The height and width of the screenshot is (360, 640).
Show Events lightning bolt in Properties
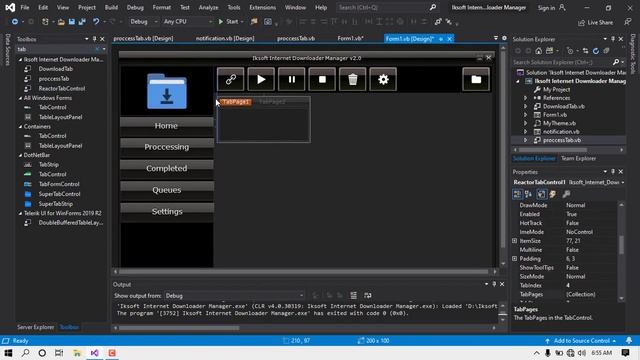pos(553,194)
